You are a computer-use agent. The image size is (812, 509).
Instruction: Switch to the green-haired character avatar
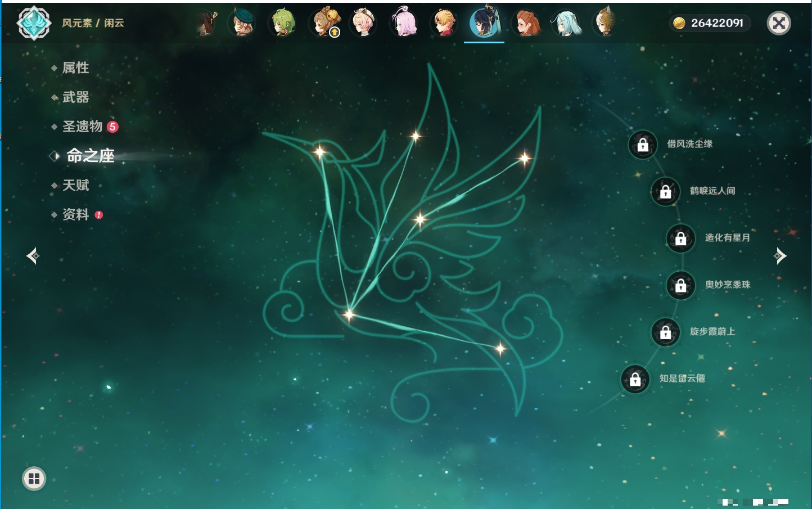coord(283,23)
